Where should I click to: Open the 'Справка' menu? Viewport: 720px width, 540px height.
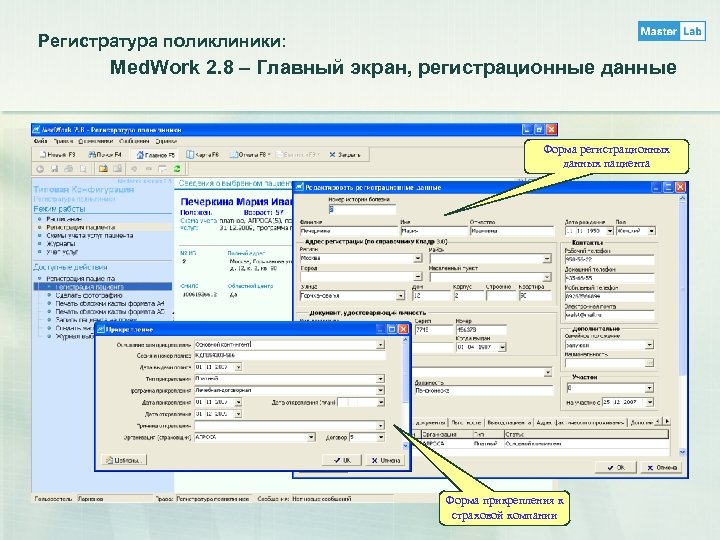point(166,141)
